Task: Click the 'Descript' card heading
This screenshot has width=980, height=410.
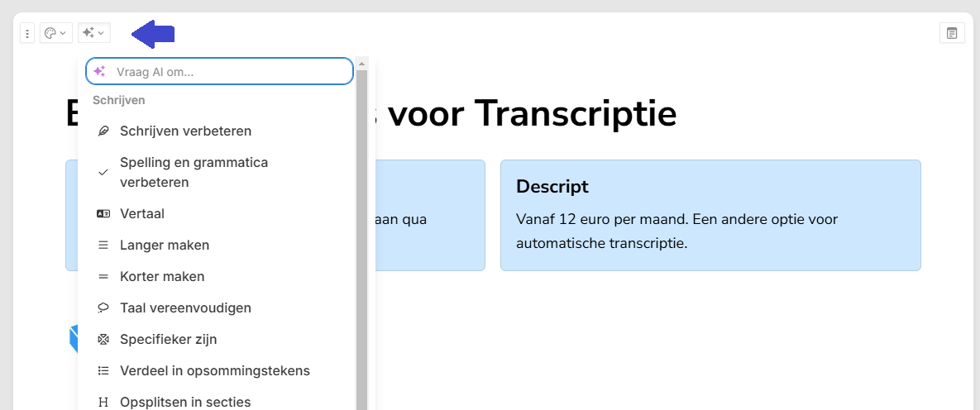Action: coord(552,187)
